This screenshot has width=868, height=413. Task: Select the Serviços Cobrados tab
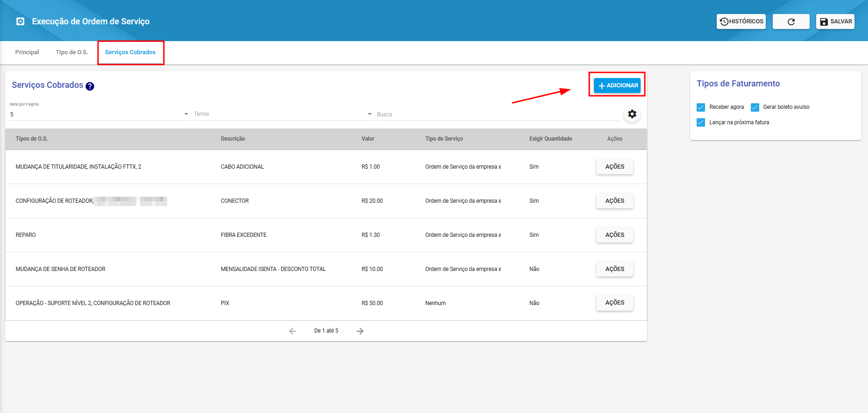[x=130, y=52]
